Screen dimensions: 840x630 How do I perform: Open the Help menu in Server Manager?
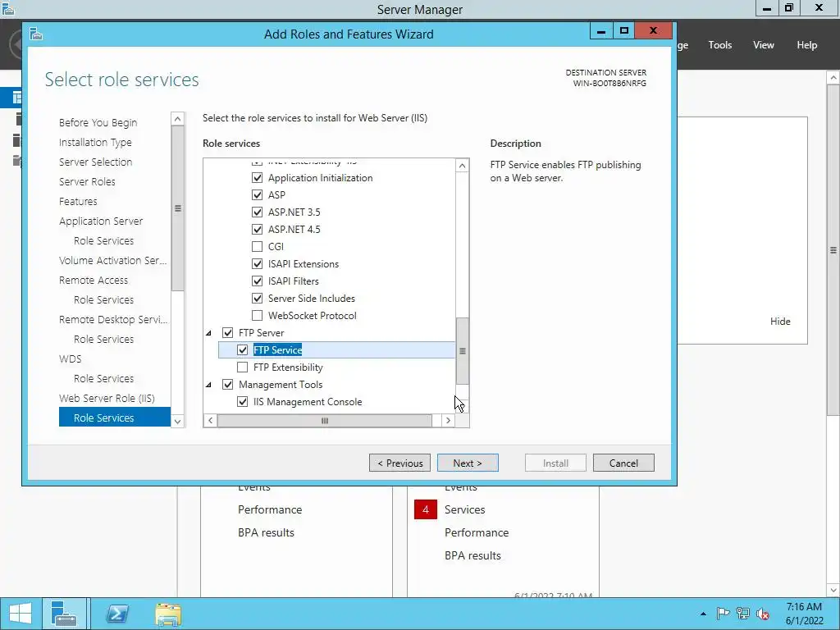click(806, 45)
